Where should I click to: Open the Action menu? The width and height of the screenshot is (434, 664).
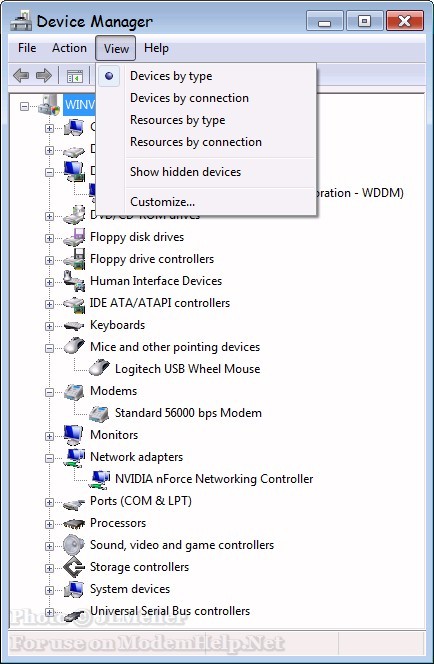[69, 48]
